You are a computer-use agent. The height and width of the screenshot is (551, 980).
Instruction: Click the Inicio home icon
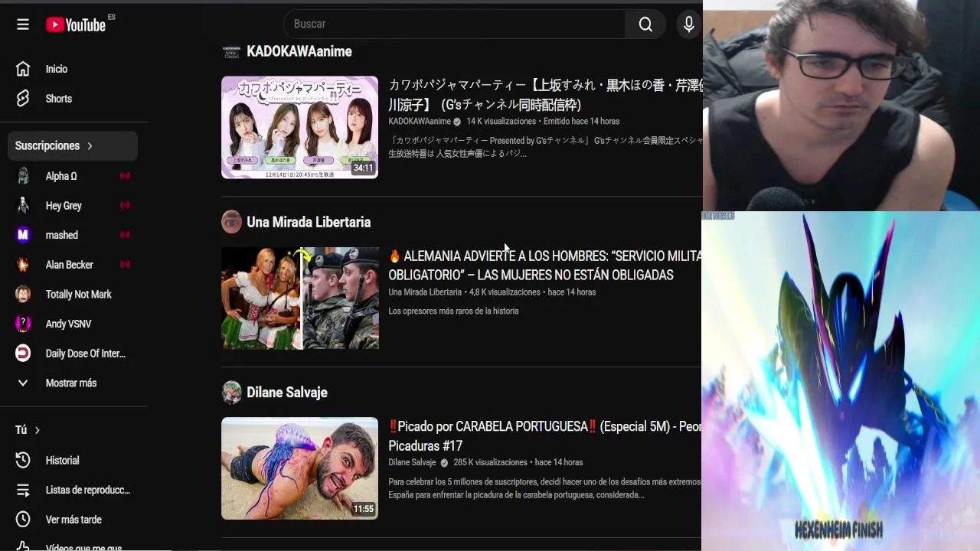[23, 69]
